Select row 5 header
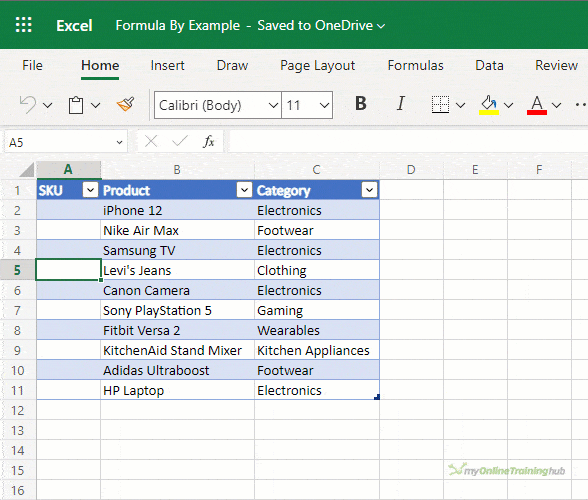Viewport: 588px width, 500px height. click(18, 270)
